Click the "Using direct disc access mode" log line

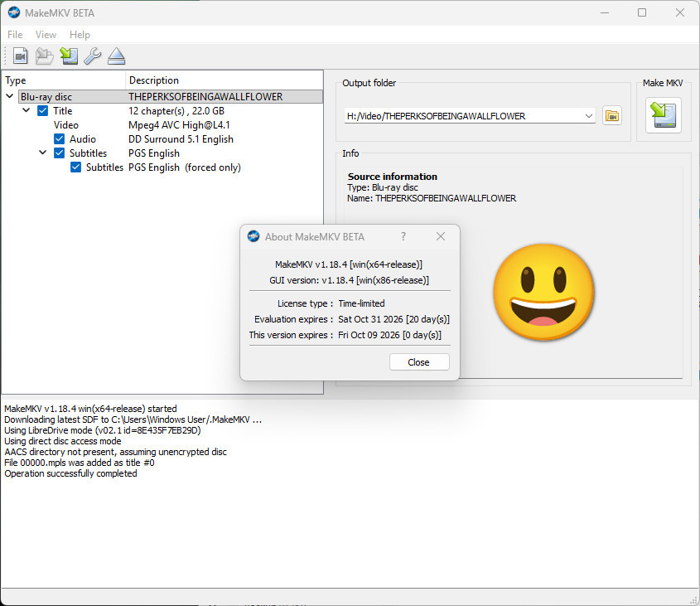[x=63, y=441]
